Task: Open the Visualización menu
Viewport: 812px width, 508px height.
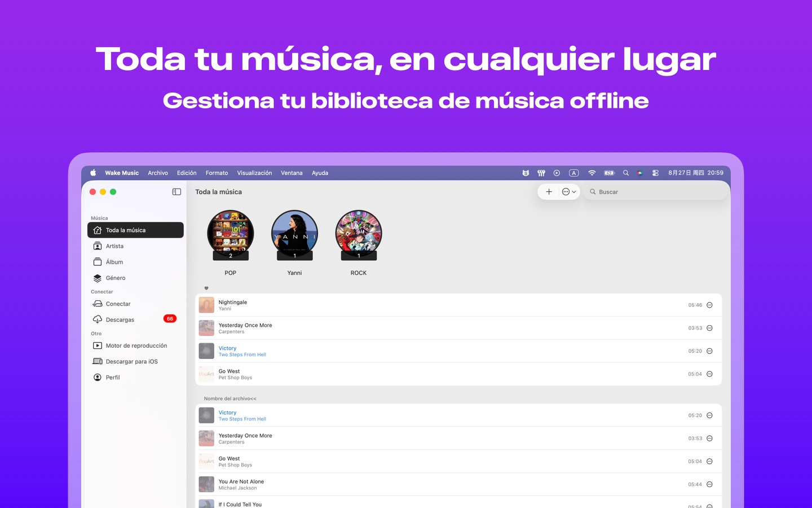Action: tap(254, 173)
